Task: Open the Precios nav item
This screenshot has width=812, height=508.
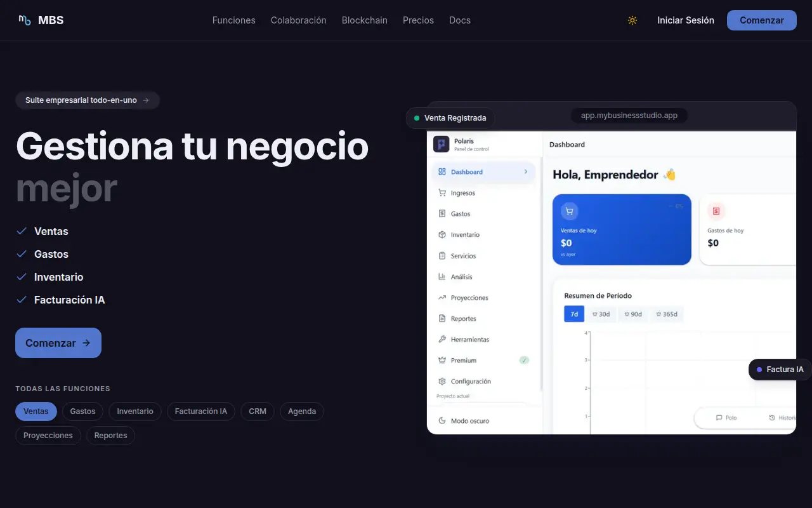Action: [x=419, y=20]
